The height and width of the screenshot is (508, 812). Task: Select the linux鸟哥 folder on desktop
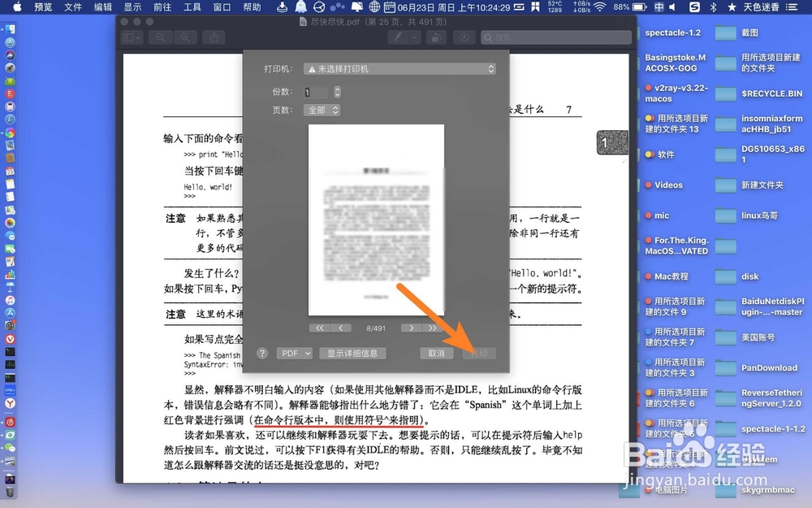click(x=725, y=215)
